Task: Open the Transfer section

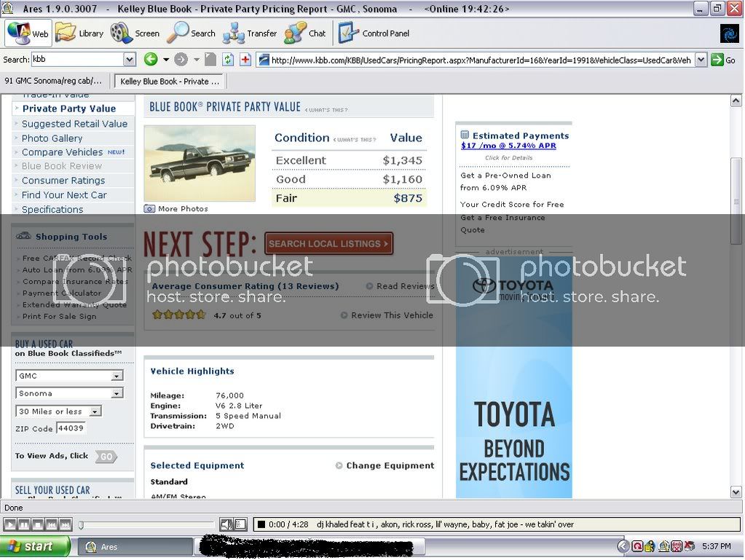Action: coord(250,33)
